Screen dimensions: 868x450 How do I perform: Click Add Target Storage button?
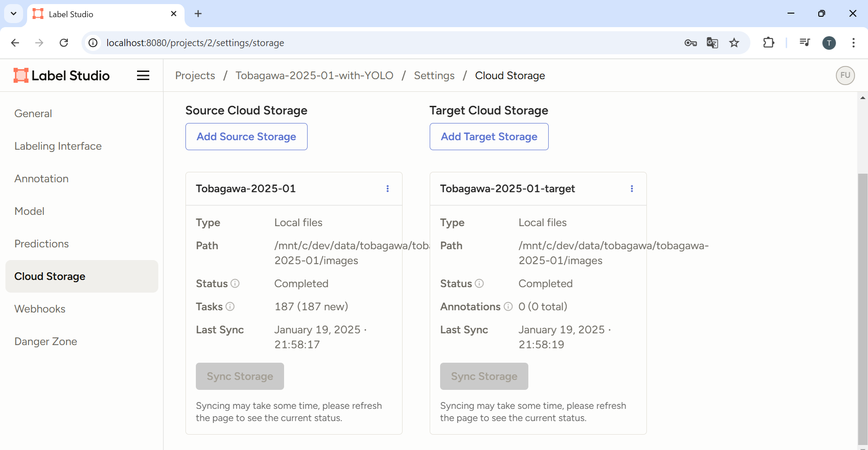pyautogui.click(x=489, y=137)
